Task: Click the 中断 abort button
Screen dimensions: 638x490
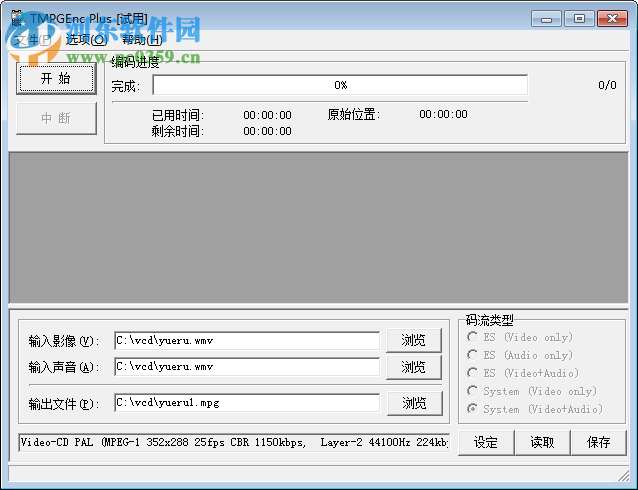Action: tap(56, 118)
